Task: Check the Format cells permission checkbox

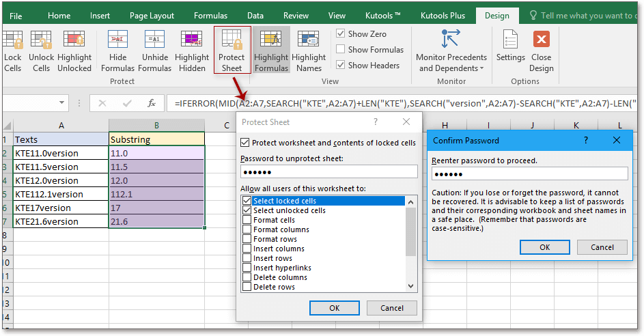Action: tap(247, 221)
